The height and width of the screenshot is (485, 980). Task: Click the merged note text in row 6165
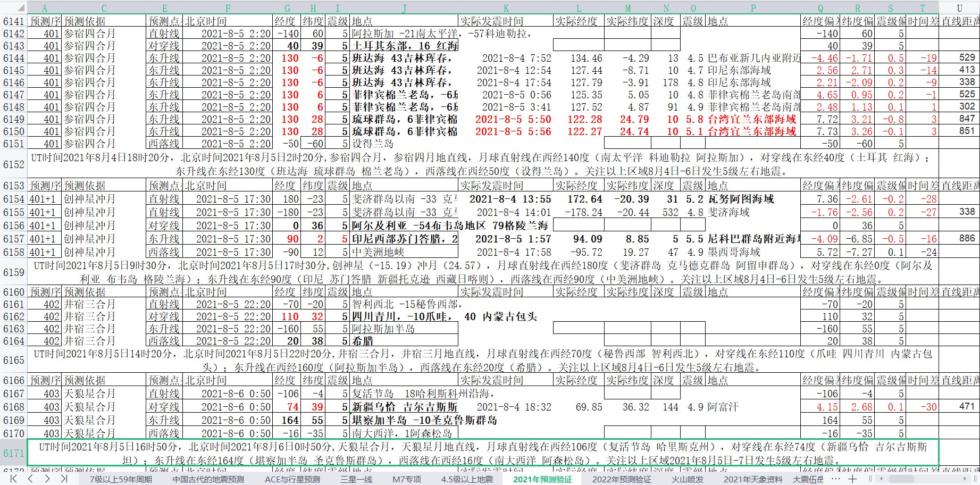(483, 360)
